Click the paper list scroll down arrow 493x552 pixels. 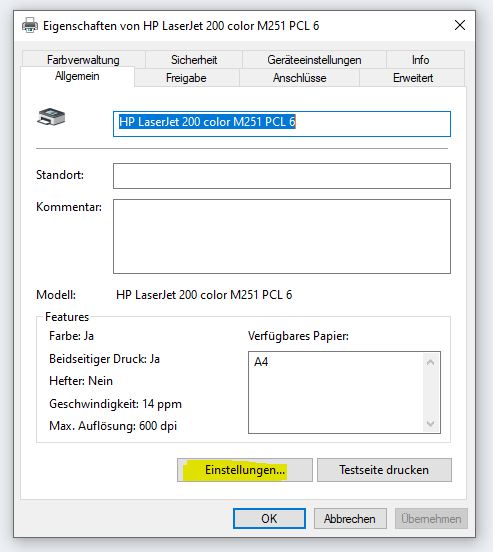pos(430,424)
